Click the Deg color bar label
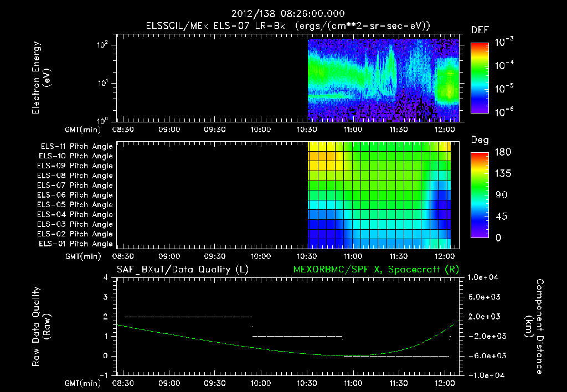Image resolution: width=567 pixels, height=392 pixels. (x=480, y=140)
